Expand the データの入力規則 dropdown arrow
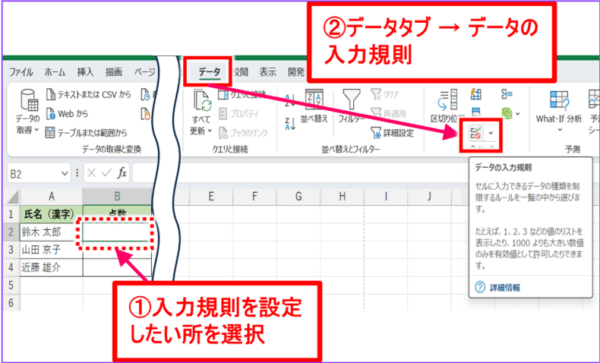 click(491, 133)
